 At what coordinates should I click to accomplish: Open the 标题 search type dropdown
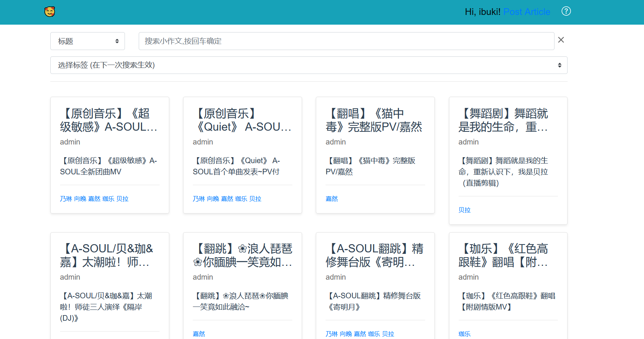pos(88,41)
